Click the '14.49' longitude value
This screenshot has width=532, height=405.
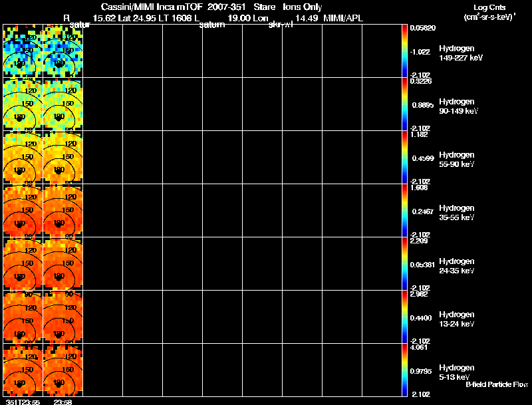(x=307, y=19)
